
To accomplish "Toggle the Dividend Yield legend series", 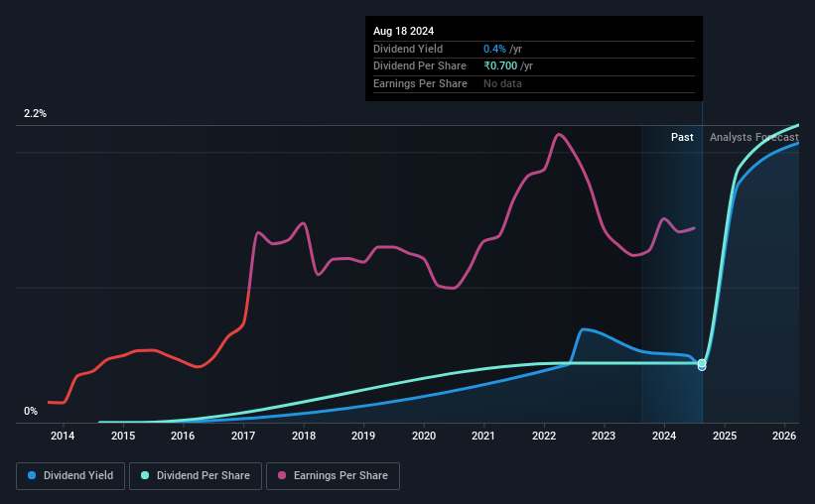I will click(x=70, y=475).
